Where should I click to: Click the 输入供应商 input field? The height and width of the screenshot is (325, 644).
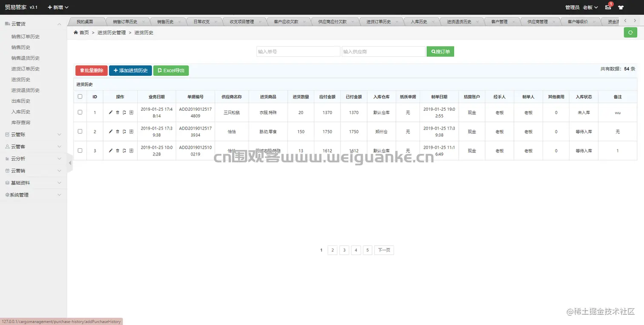coord(383,52)
